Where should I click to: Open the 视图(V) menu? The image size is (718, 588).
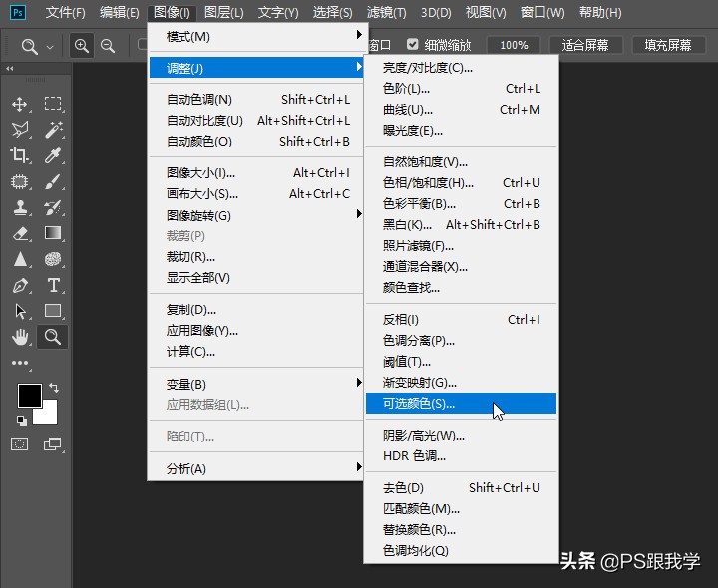tap(486, 12)
